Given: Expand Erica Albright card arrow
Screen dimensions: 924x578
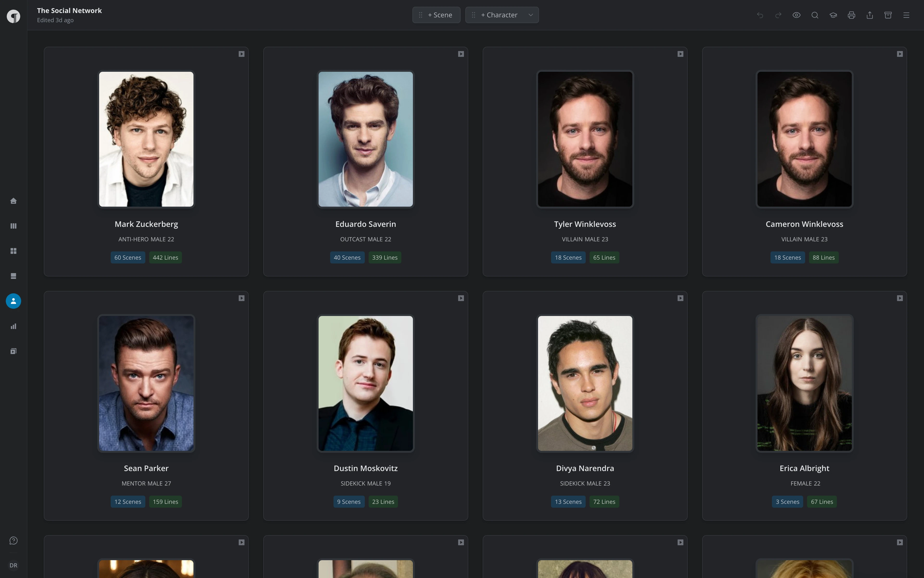Looking at the screenshot, I should (x=900, y=298).
